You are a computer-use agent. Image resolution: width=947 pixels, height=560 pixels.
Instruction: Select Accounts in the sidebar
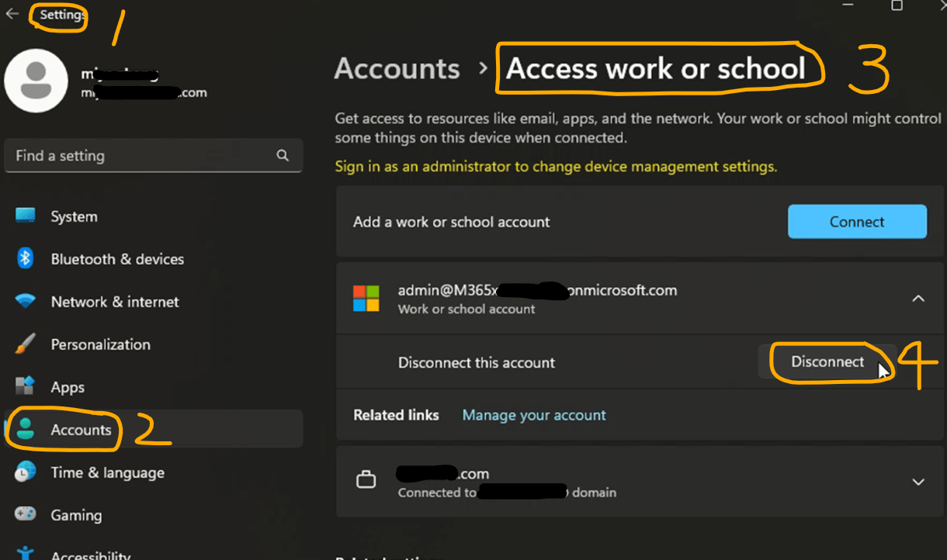point(154,429)
